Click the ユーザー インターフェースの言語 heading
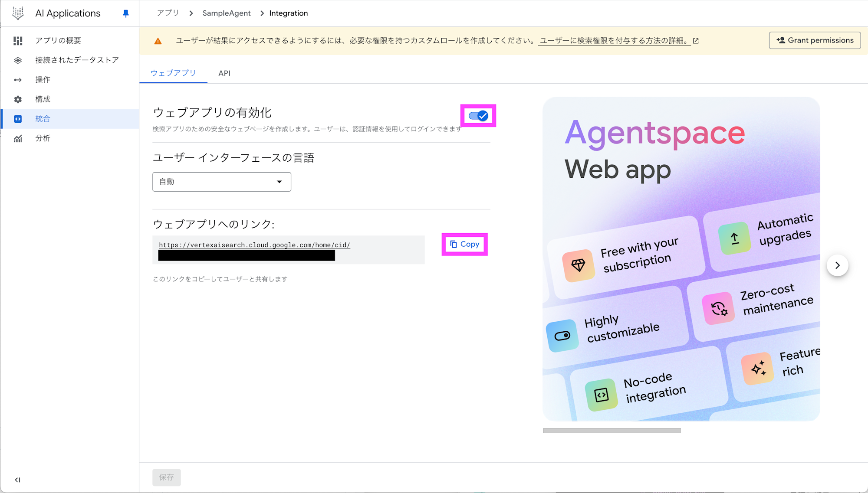 233,158
